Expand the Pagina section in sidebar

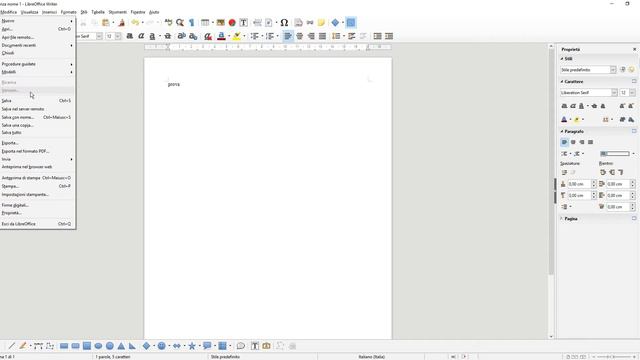[562, 219]
